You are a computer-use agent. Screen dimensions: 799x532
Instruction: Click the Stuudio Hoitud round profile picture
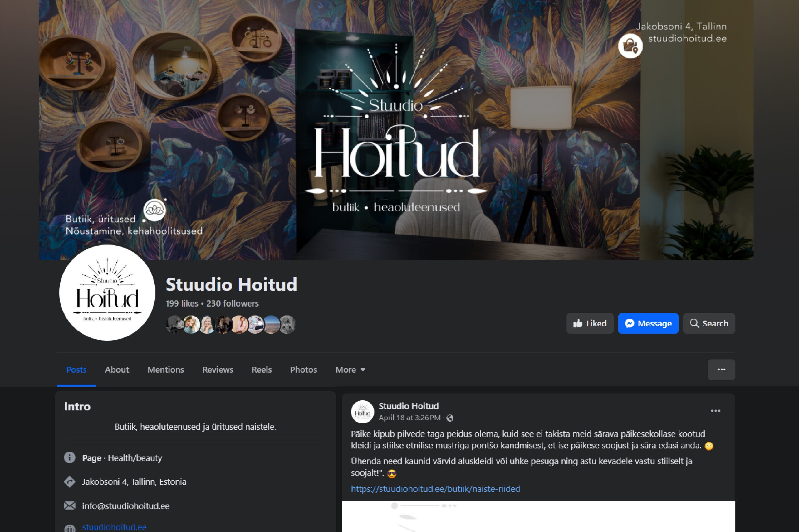pos(107,293)
